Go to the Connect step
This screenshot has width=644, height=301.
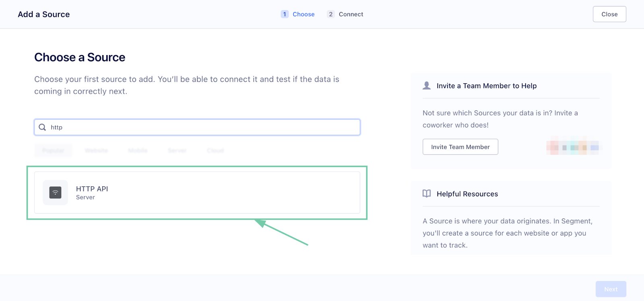click(x=351, y=14)
